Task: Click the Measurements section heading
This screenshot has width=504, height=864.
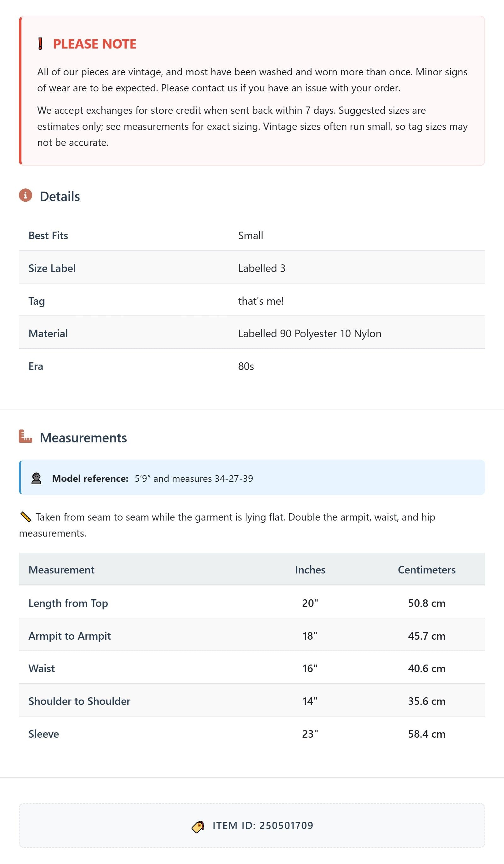Action: point(83,438)
